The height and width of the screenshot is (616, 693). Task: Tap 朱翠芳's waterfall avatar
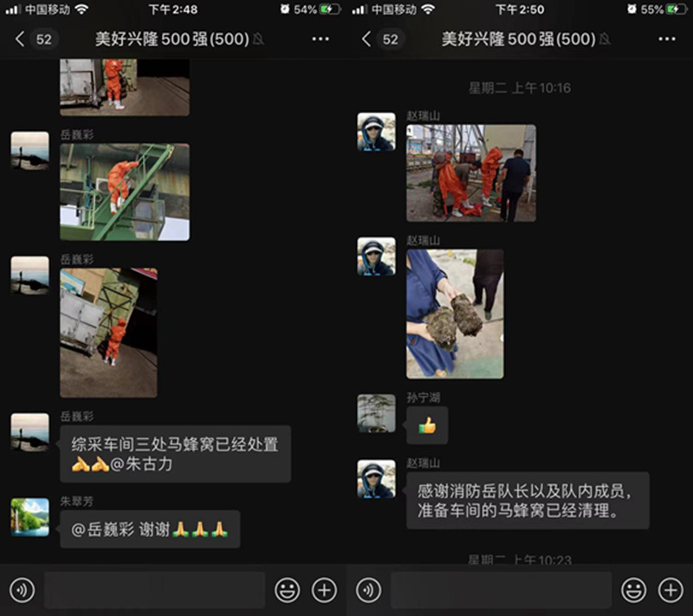point(30,517)
